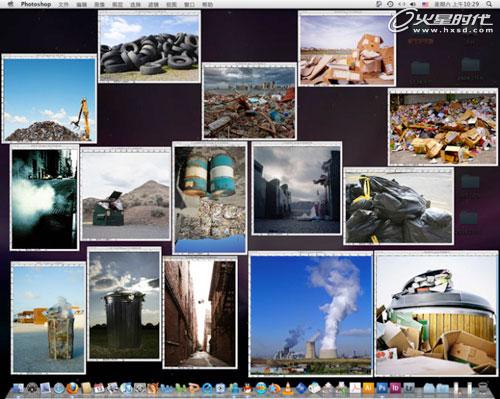The height and width of the screenshot is (399, 500).
Task: Click the volume icon in menu bar
Action: point(413,4)
